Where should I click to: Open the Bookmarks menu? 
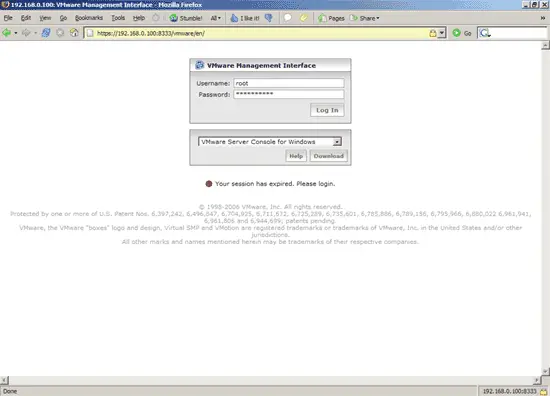[x=89, y=18]
